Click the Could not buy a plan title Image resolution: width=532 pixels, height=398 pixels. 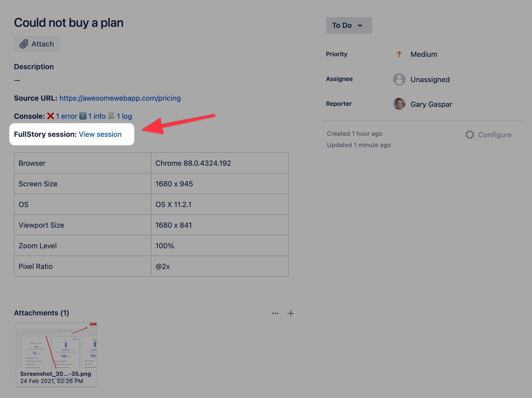[69, 23]
